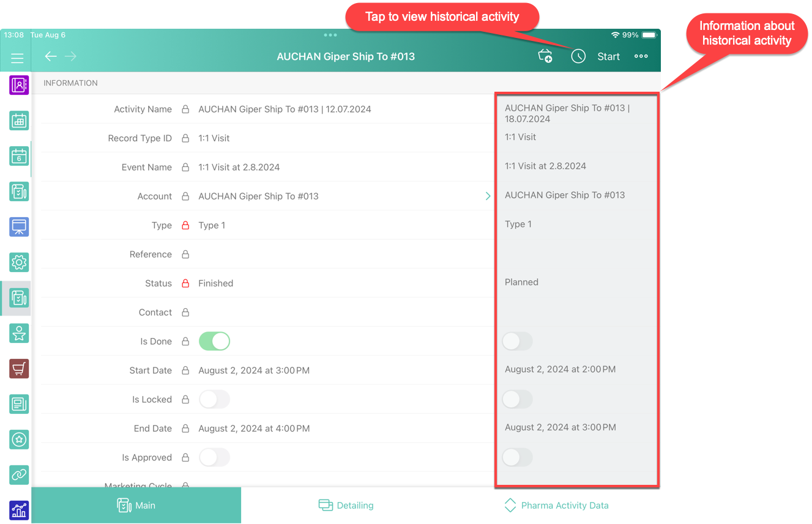Viewport: 812px width, 524px height.
Task: Switch to Pharma Activity Data tab
Action: coord(556,505)
